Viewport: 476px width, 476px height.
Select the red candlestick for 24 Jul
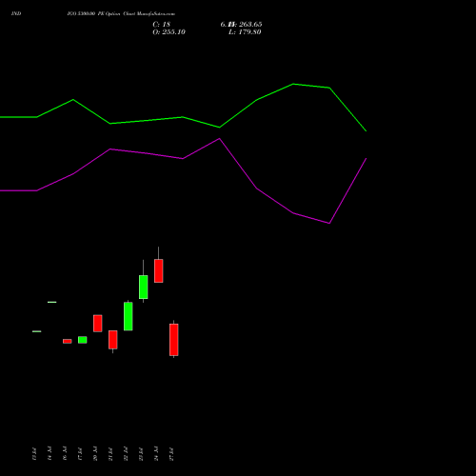pos(159,270)
